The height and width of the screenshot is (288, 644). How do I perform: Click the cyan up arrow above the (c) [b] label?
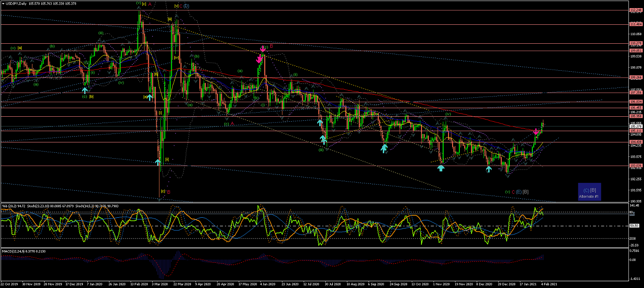tap(85, 90)
